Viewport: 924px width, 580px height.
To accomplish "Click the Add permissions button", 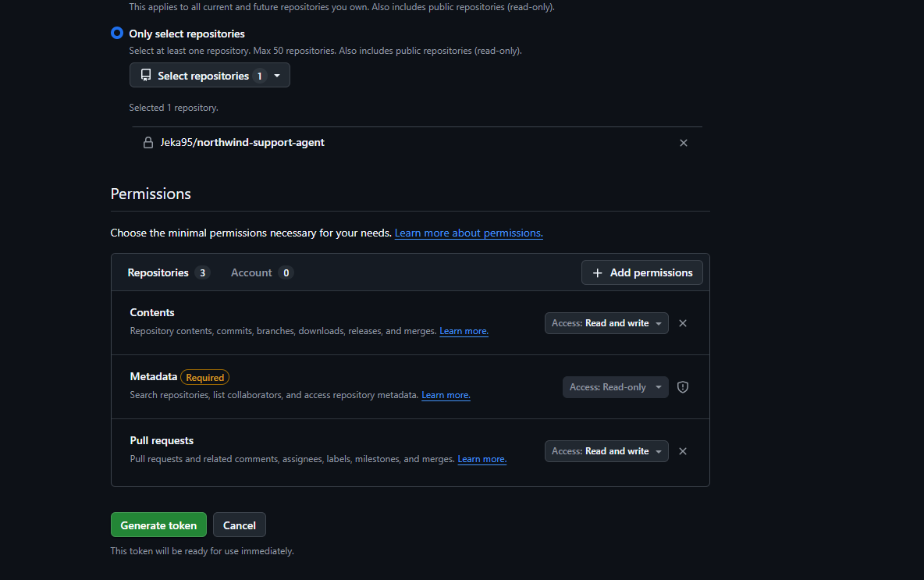I will [x=641, y=272].
